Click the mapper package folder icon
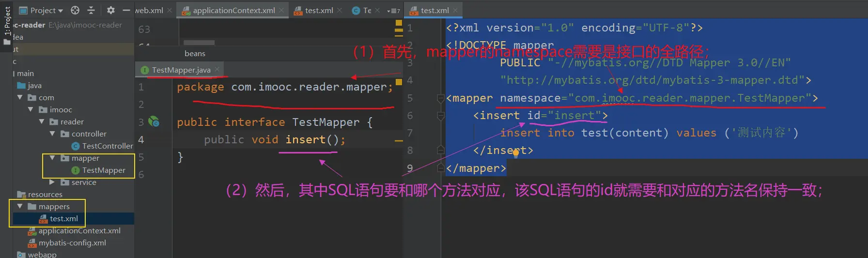Viewport: 868px width, 258px height. [65, 158]
